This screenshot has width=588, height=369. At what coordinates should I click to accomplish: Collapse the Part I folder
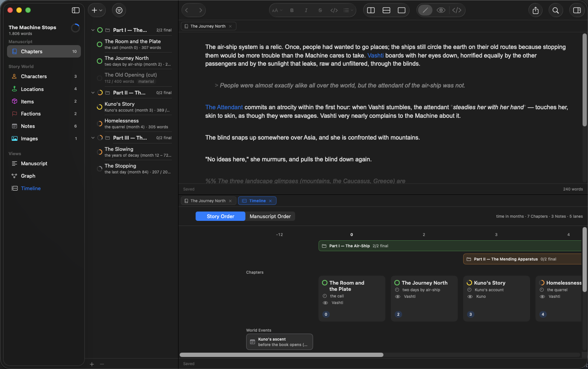pos(93,30)
